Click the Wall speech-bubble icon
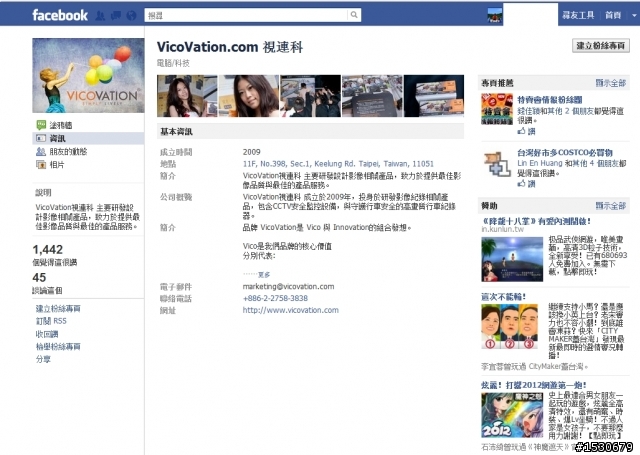640x455 pixels. 41,125
